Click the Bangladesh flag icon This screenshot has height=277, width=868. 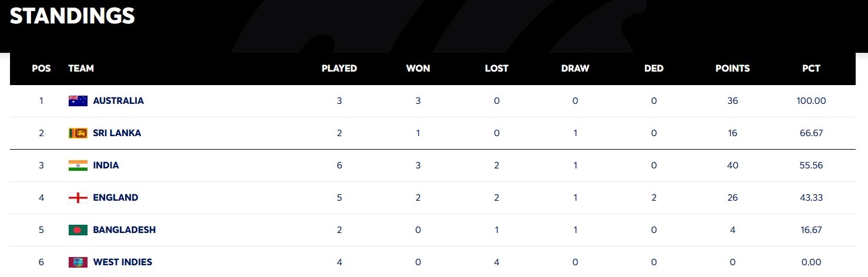point(78,230)
